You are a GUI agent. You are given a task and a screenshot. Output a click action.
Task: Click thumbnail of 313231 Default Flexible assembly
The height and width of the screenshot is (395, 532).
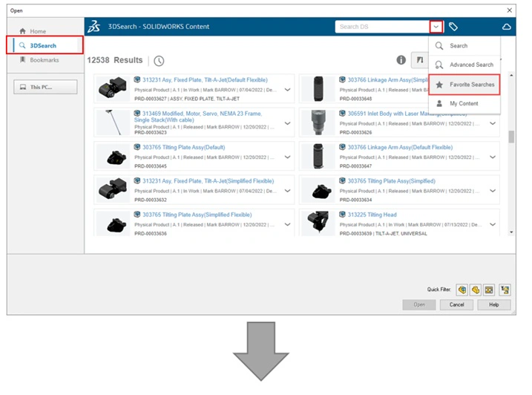(113, 88)
